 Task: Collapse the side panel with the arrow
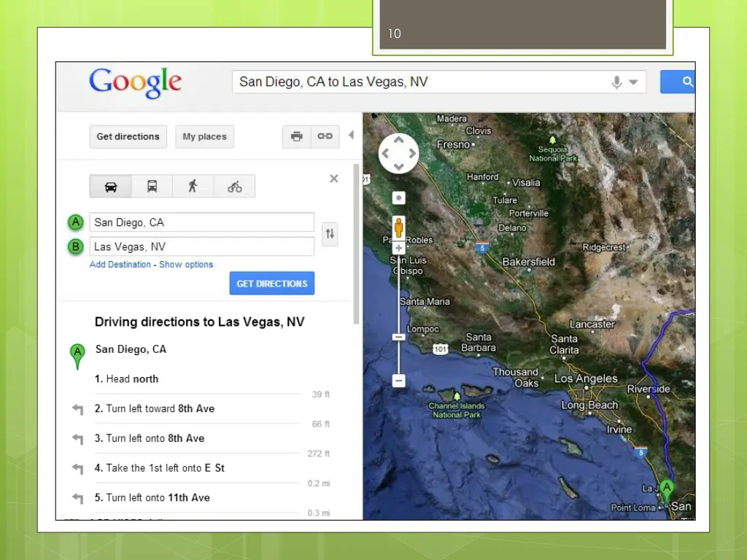click(x=352, y=135)
